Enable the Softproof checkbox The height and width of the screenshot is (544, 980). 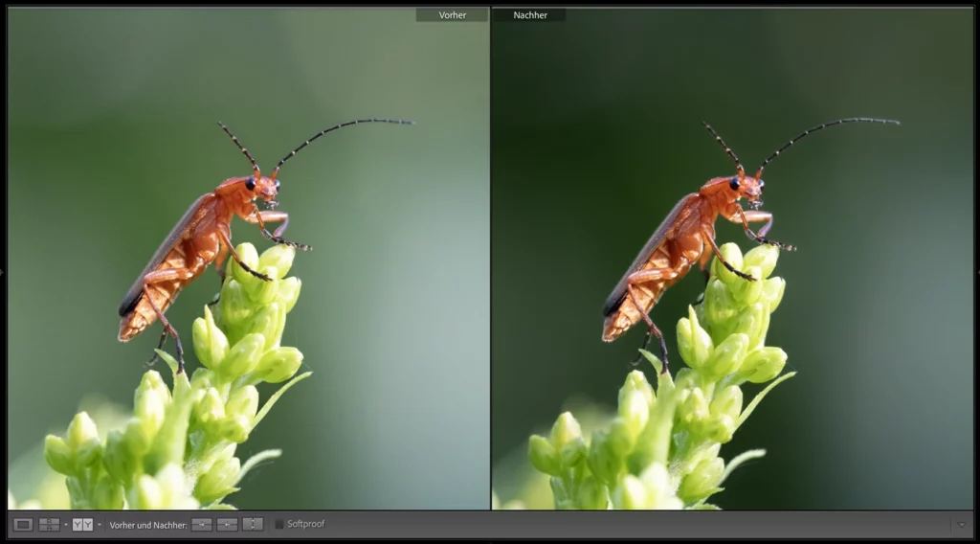click(279, 524)
